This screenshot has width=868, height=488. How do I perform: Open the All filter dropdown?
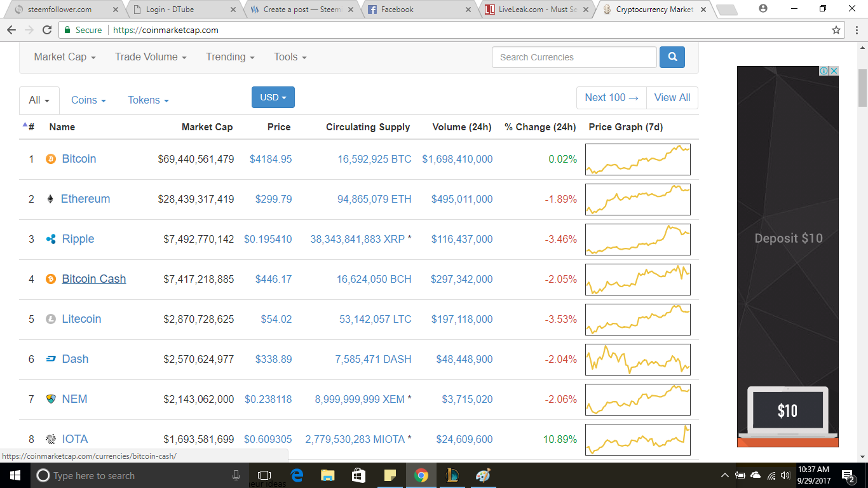(39, 100)
